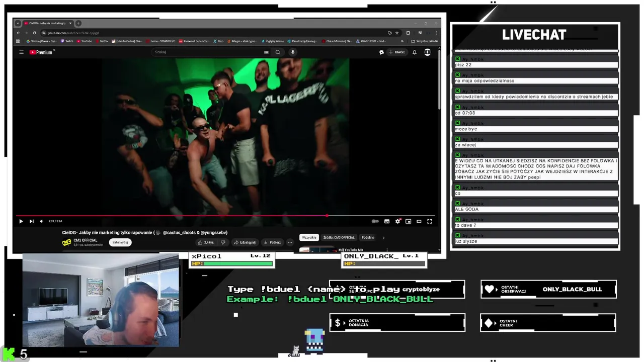The image size is (644, 362).
Task: Click the Pobierz download button
Action: (x=272, y=242)
